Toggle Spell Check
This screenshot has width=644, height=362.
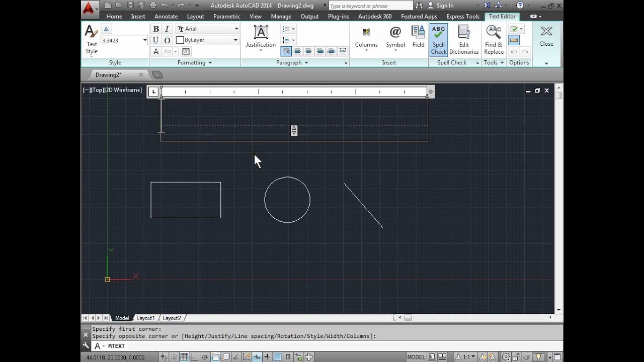coord(438,40)
